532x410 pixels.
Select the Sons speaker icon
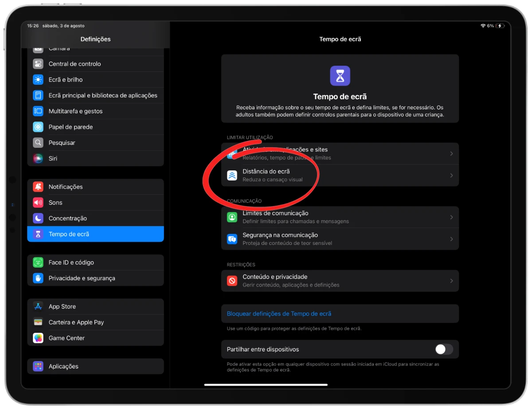coord(38,202)
